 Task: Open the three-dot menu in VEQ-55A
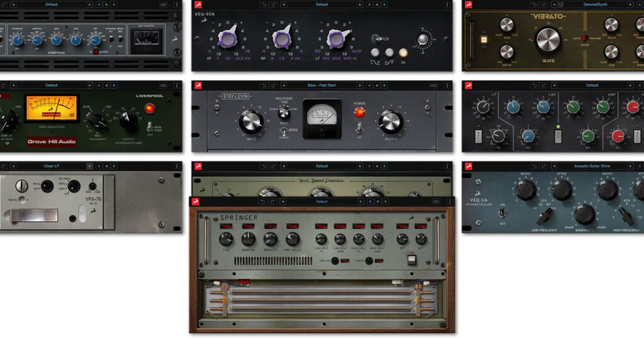(447, 4)
